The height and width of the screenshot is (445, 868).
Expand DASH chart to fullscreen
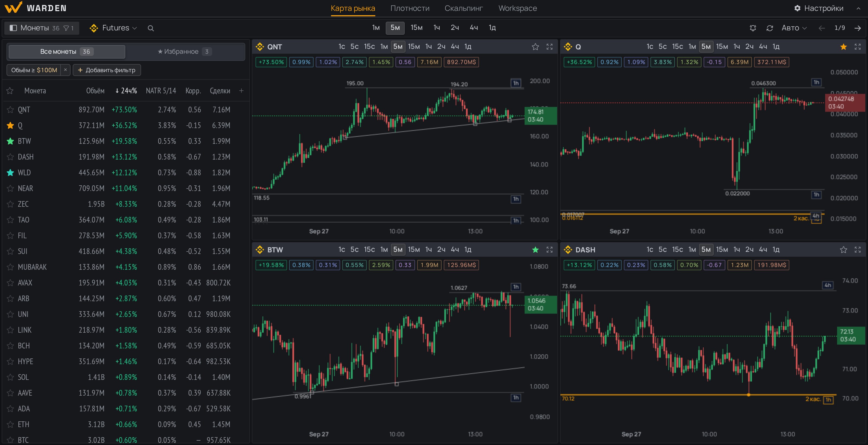[x=857, y=250]
